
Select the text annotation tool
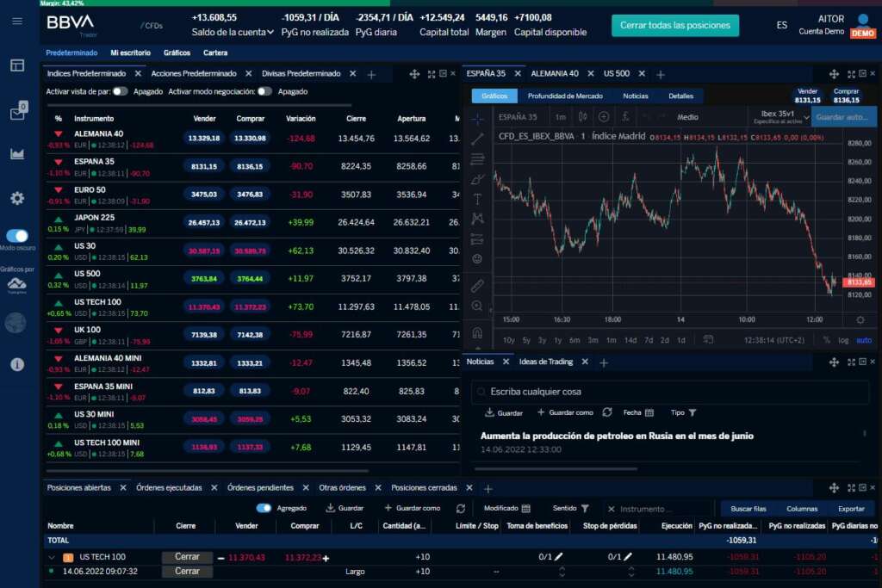pyautogui.click(x=477, y=199)
